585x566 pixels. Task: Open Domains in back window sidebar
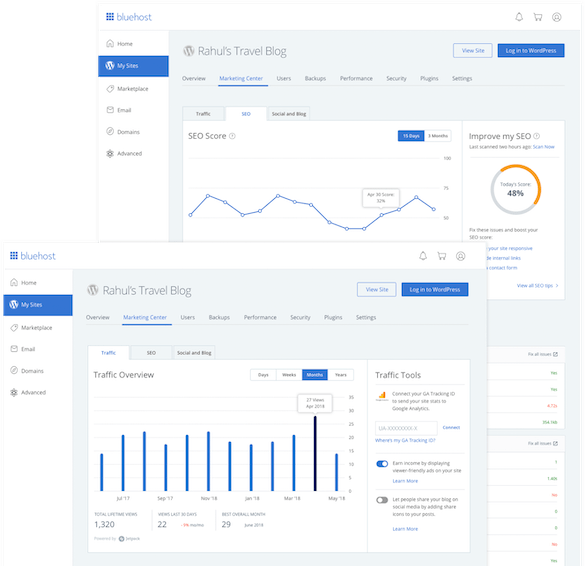click(x=123, y=132)
